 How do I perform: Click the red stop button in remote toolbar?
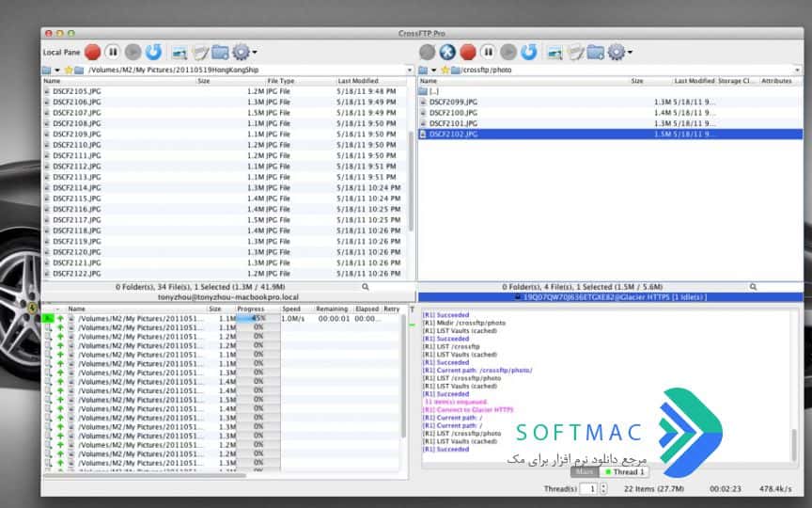pyautogui.click(x=468, y=52)
